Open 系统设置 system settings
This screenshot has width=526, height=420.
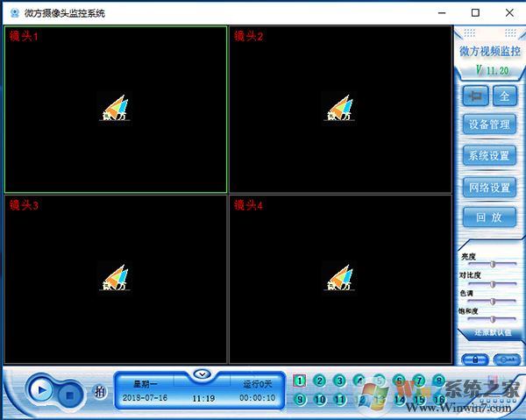click(489, 155)
